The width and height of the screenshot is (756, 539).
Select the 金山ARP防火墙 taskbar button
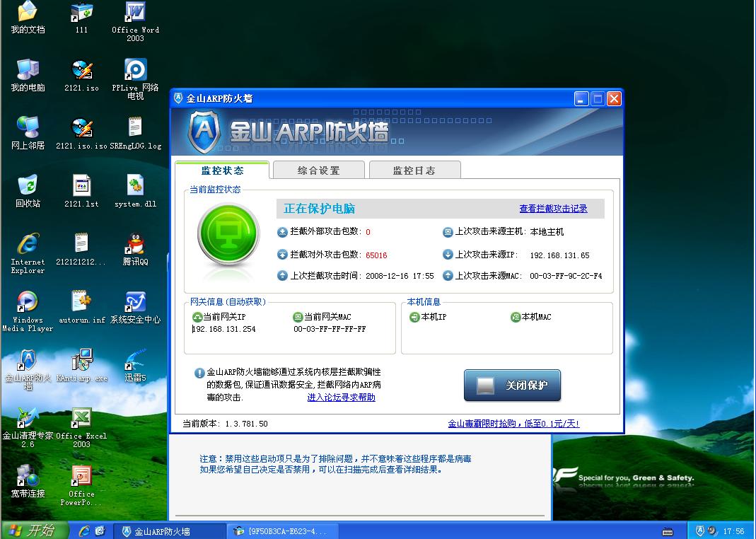169,531
